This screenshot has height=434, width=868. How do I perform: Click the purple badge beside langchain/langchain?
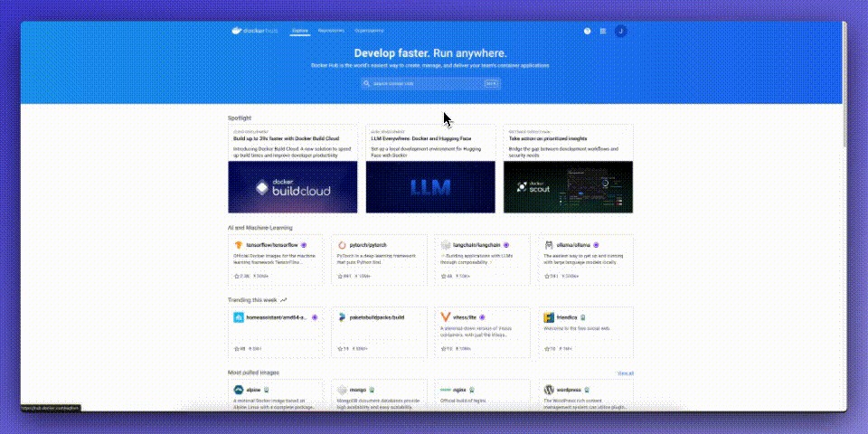[506, 245]
